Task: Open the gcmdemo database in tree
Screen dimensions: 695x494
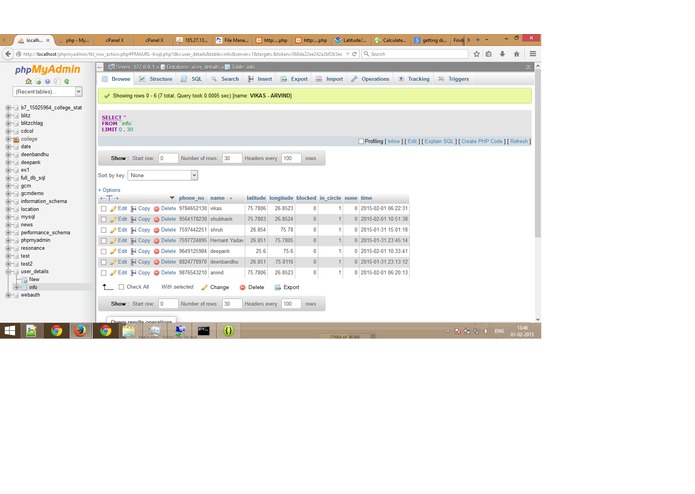Action: tap(32, 194)
